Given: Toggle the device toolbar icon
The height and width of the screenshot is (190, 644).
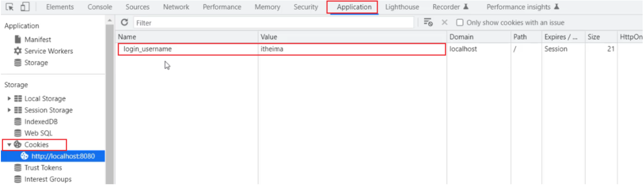Looking at the screenshot, I should point(25,7).
